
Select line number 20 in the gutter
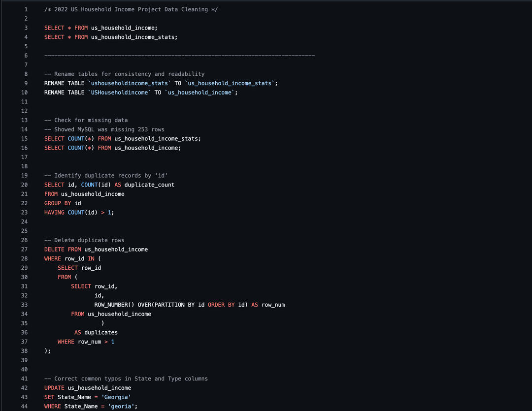(x=24, y=185)
